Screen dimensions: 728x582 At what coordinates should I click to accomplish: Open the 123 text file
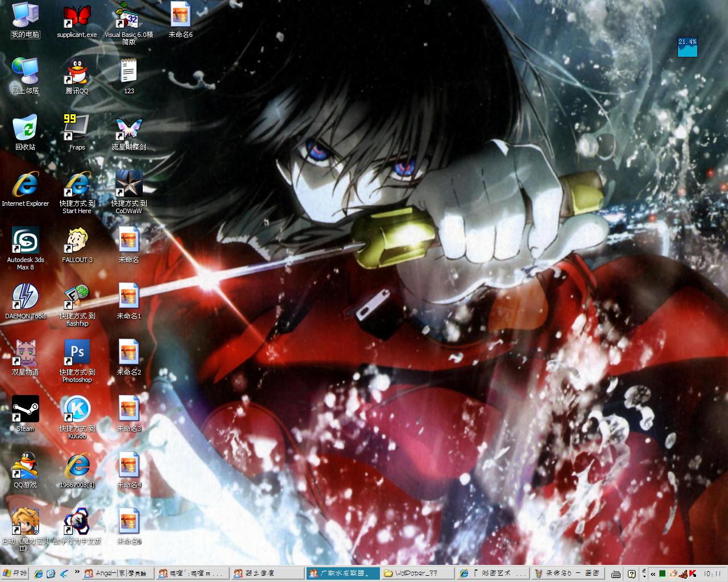[129, 76]
